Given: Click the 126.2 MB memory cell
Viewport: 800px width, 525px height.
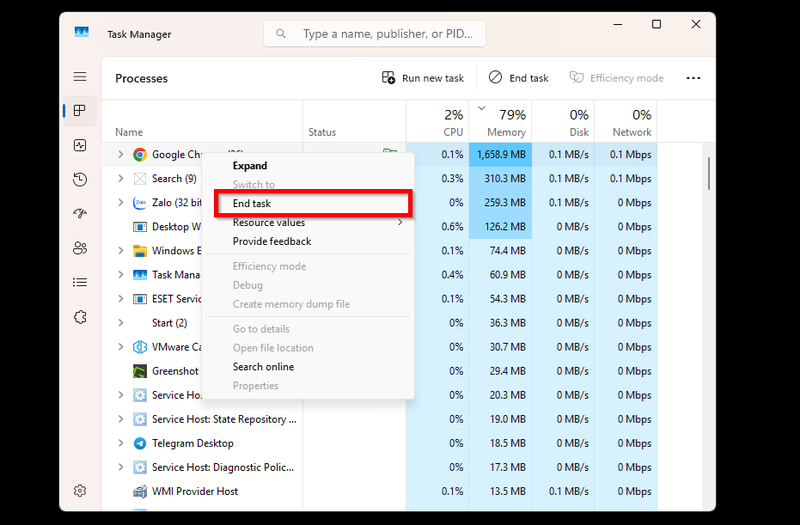Looking at the screenshot, I should [501, 227].
